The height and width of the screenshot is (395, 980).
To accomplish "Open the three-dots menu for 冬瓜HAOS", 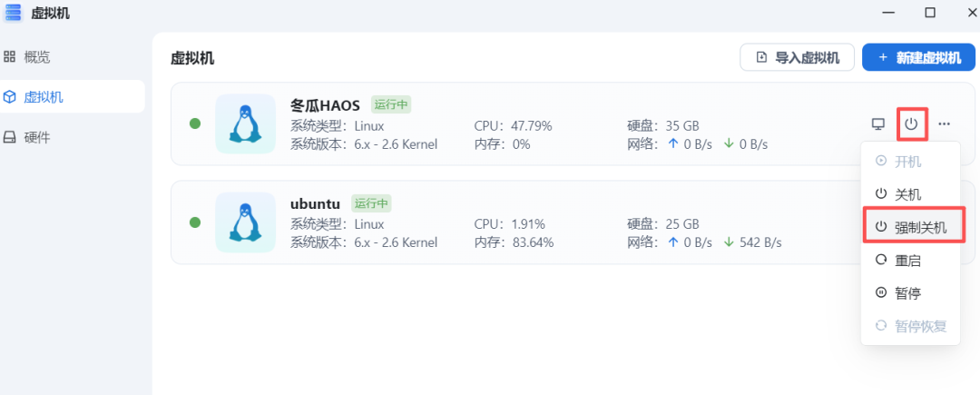I will tap(945, 124).
